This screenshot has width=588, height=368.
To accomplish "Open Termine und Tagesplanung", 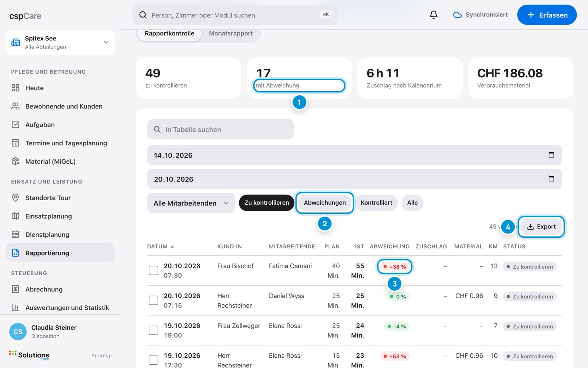I will coord(60,143).
